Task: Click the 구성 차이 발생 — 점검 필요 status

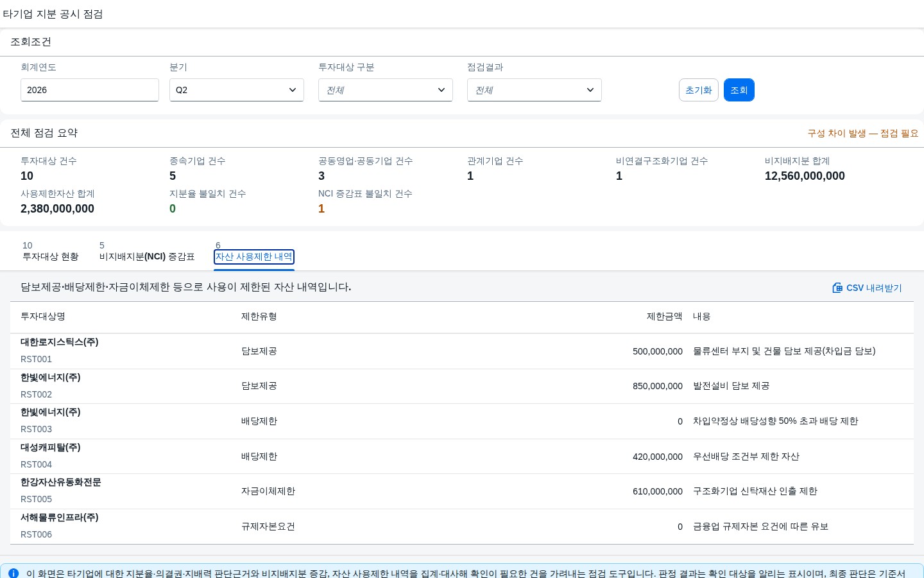Action: (x=863, y=134)
